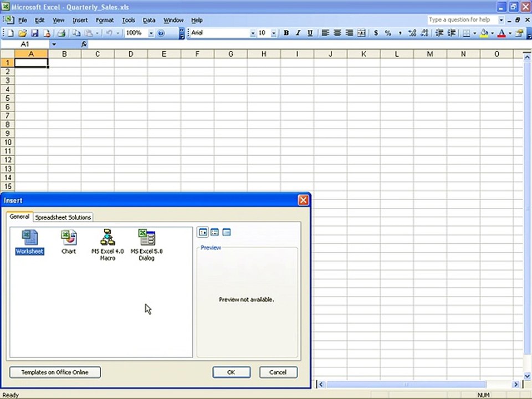Switch to List view button
This screenshot has width=532, height=399.
[x=215, y=232]
